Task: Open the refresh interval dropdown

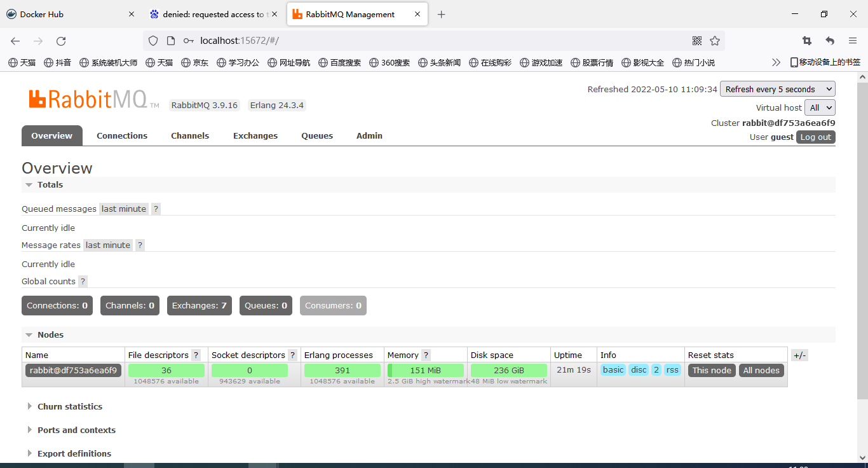Action: tap(778, 89)
